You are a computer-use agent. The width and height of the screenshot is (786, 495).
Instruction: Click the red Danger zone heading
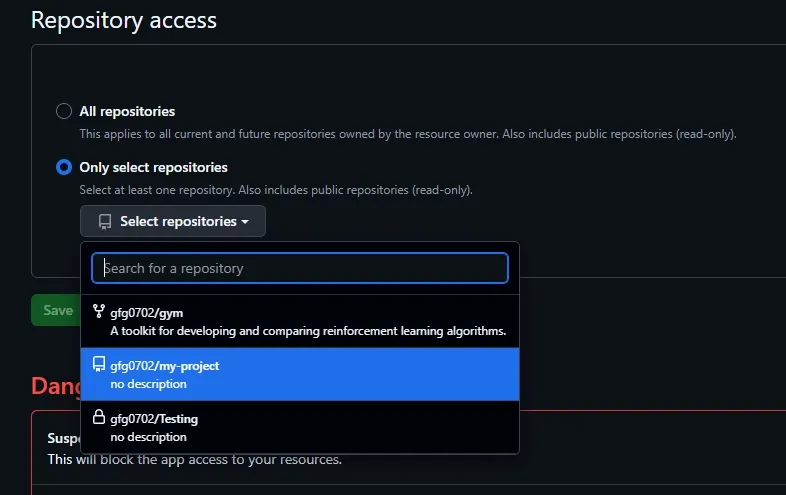[x=52, y=385]
